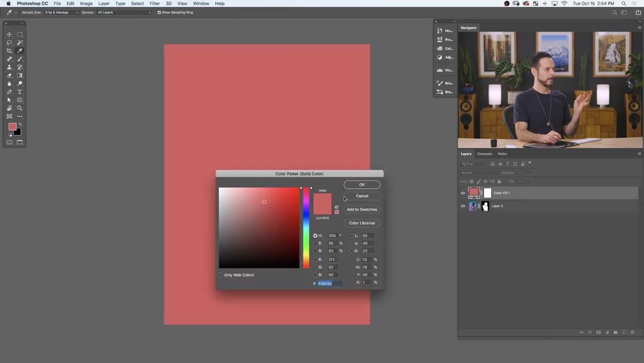644x363 pixels.
Task: Click the Color Fill 1 layer name
Action: 502,193
